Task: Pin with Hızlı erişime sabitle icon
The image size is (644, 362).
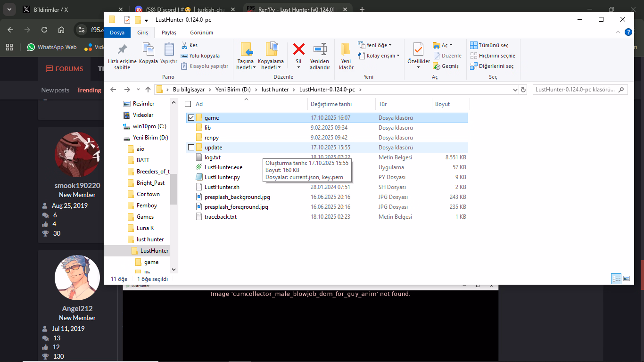Action: pos(122,49)
